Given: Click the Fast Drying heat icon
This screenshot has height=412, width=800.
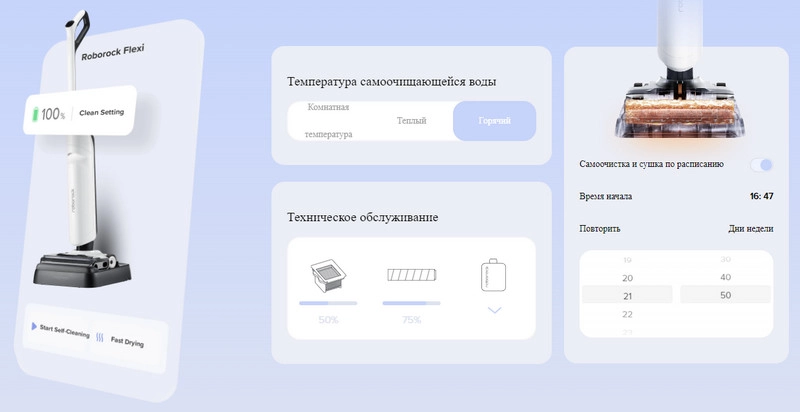Looking at the screenshot, I should [100, 338].
